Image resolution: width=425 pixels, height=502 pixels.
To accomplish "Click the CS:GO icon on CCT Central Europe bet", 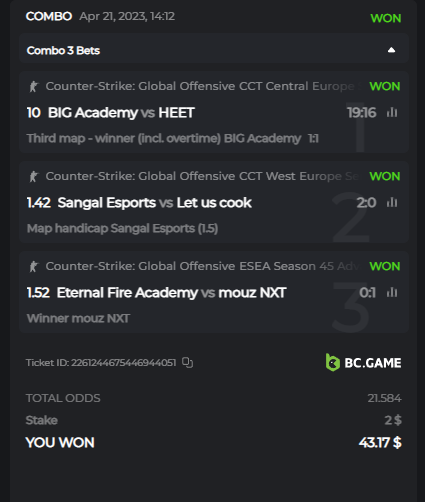I will pyautogui.click(x=34, y=87).
